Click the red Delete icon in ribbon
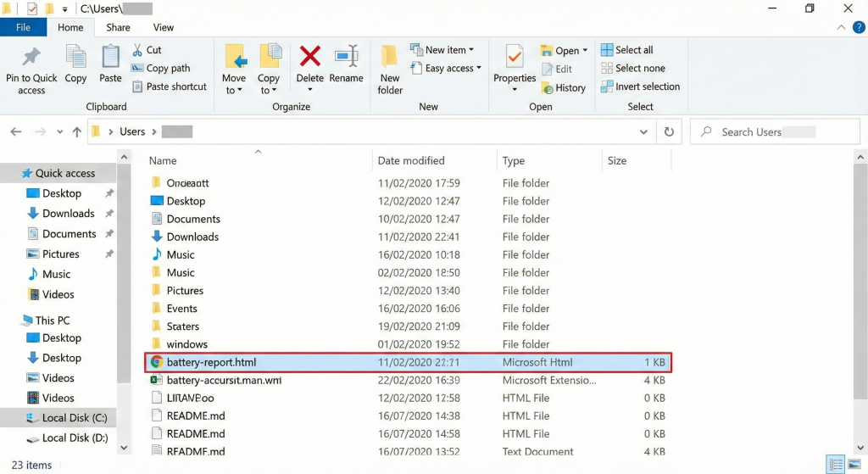 310,58
